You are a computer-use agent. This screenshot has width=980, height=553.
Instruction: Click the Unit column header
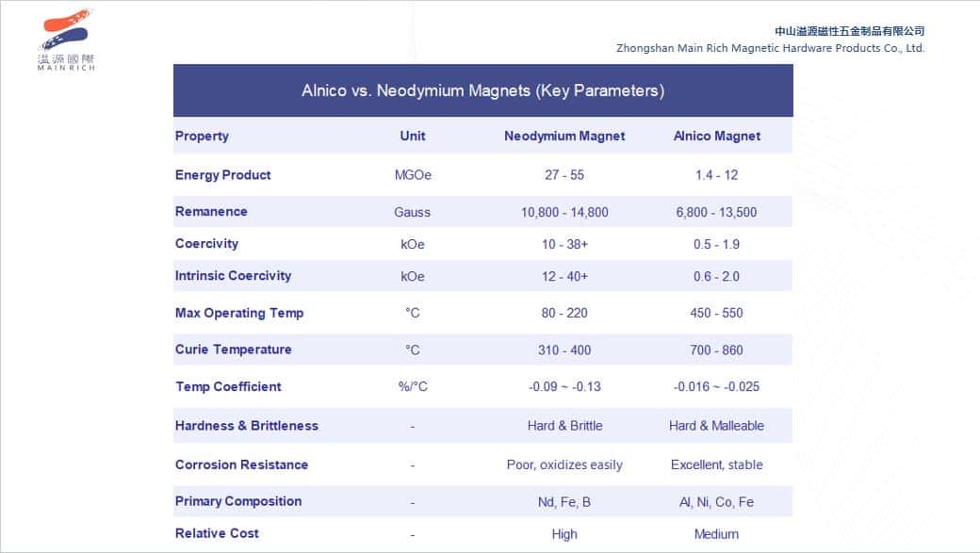click(x=412, y=136)
